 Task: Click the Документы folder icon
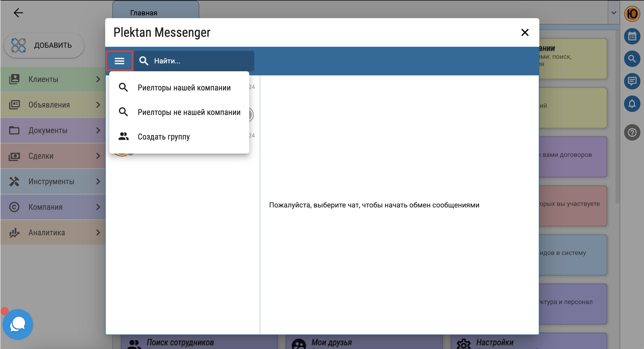(x=14, y=130)
